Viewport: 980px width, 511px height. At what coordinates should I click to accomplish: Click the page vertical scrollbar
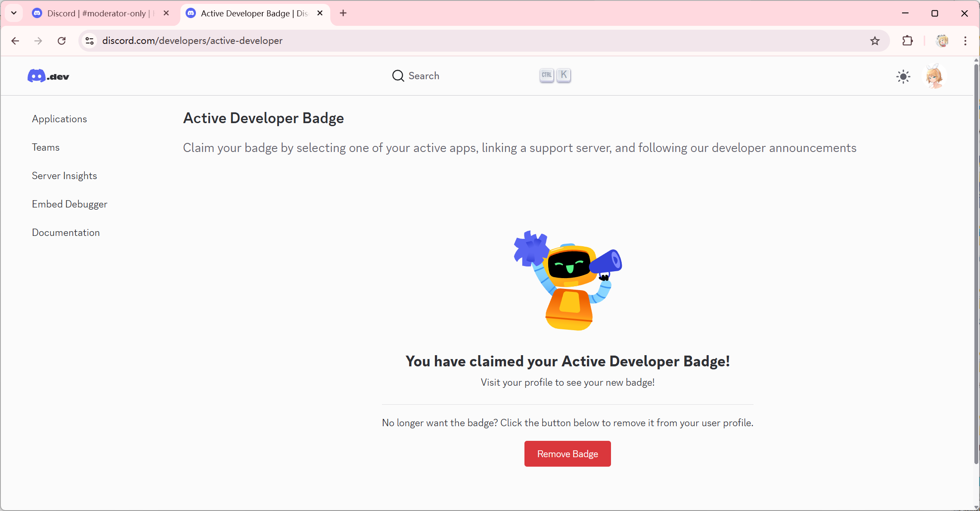click(x=976, y=263)
